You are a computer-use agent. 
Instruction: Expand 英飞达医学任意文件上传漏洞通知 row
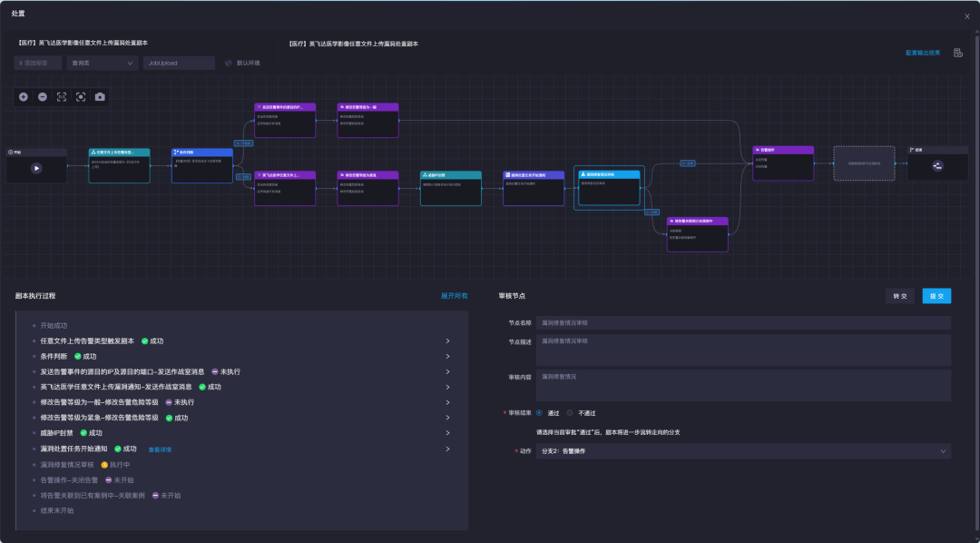pos(447,387)
